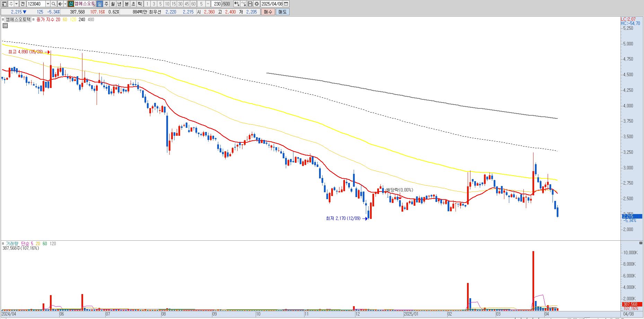
Task: Select the 30-minute interval button
Action: [180, 4]
